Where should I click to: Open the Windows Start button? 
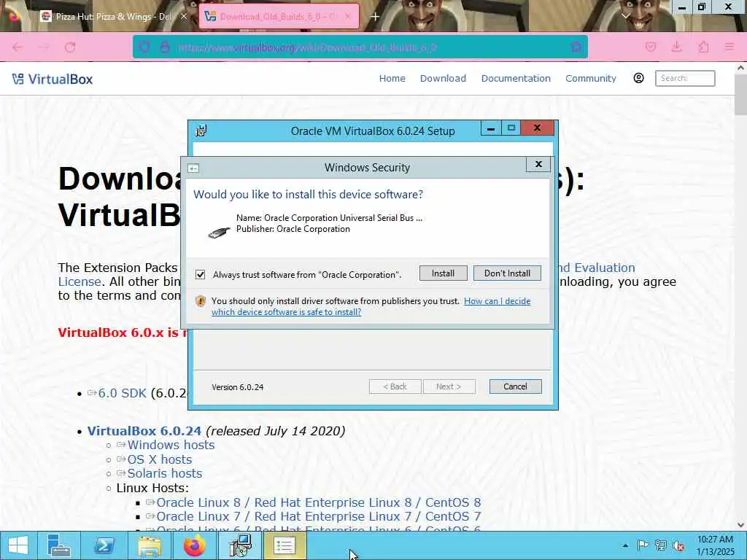pos(18,545)
